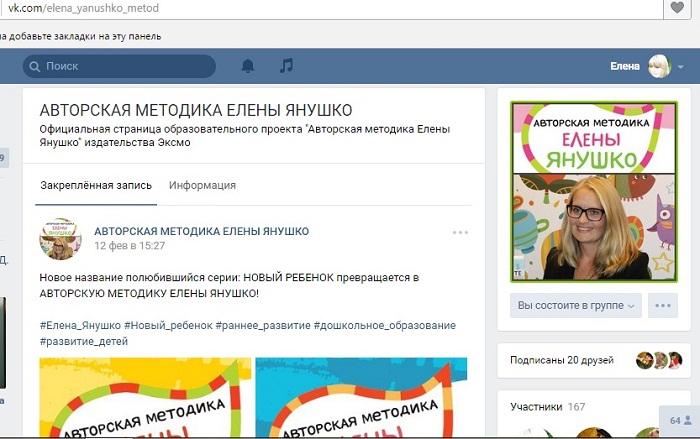Viewport: 700px width, 439px height.
Task: Open the Подписаны 20 друзей link
Action: (x=562, y=360)
